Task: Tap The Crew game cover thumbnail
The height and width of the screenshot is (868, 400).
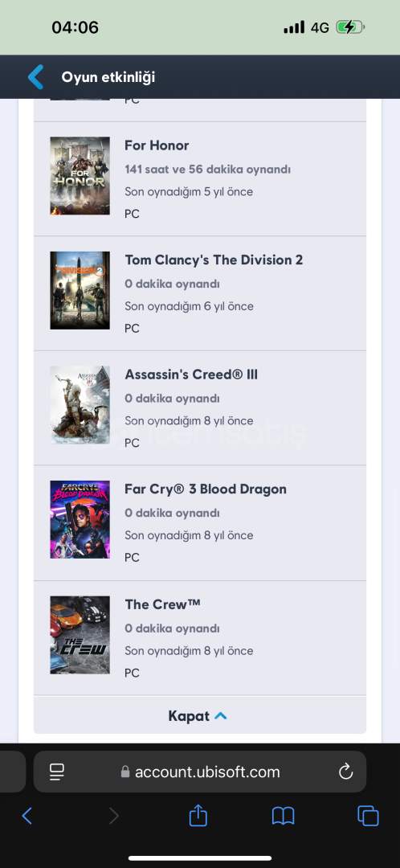Action: [x=80, y=635]
